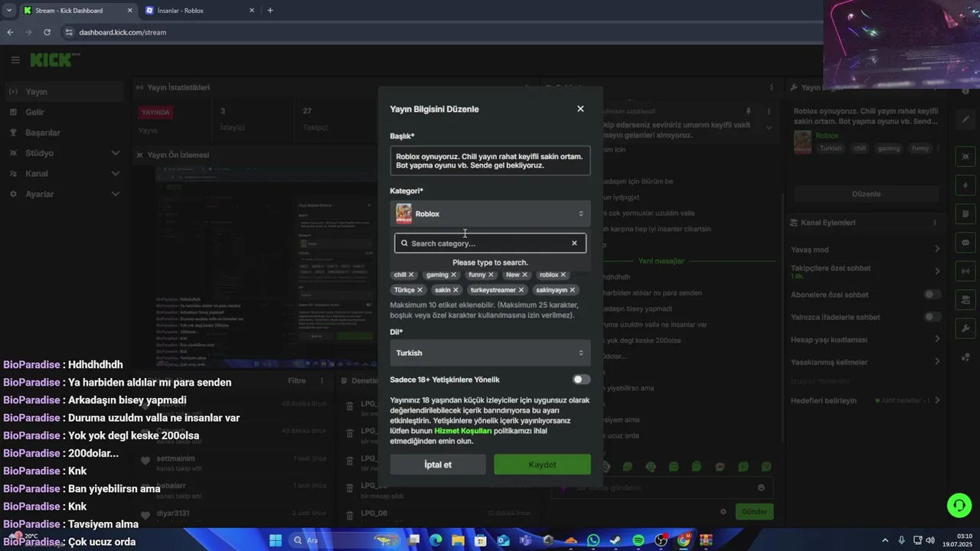Viewport: 980px width, 551px height.
Task: Remove the gaming tag
Action: coord(453,275)
